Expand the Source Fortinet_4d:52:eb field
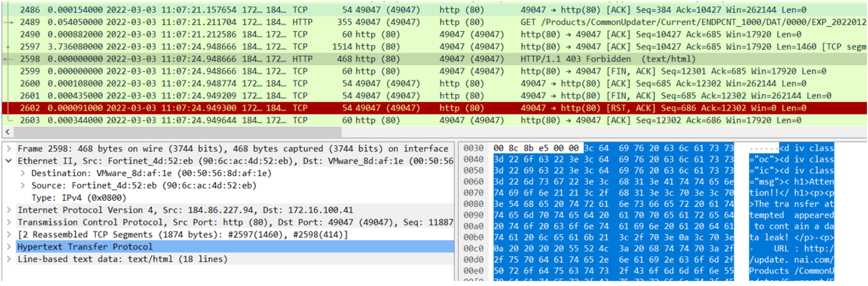This screenshot has height=286, width=868. pyautogui.click(x=23, y=186)
